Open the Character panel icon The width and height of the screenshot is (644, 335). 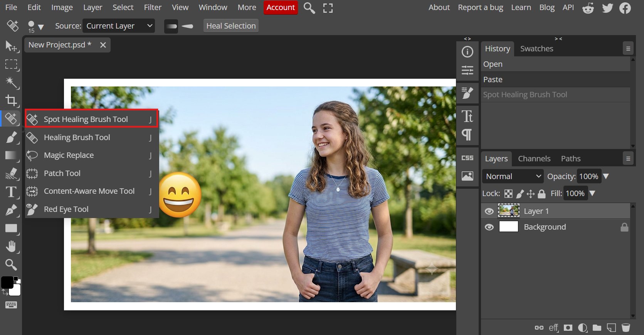[467, 116]
